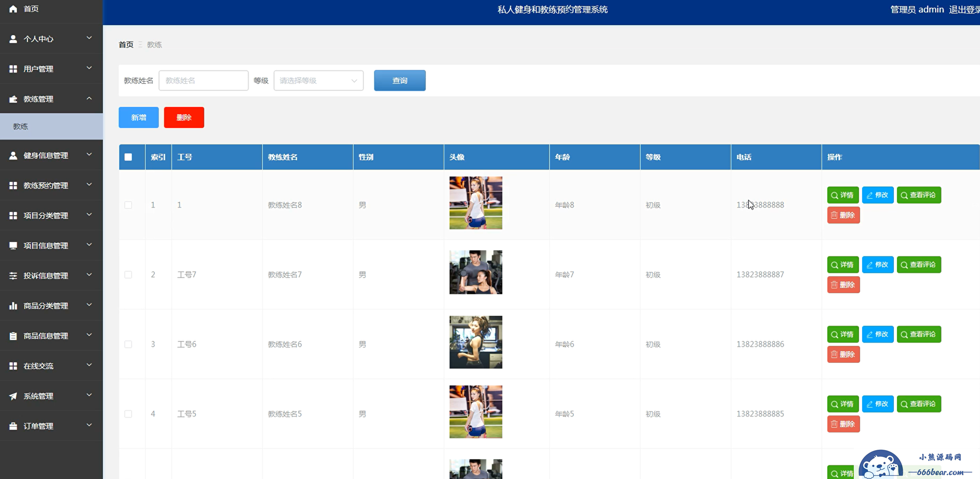Open 详情 for 教练姓名7
Screen dimensions: 980x479
click(x=843, y=264)
